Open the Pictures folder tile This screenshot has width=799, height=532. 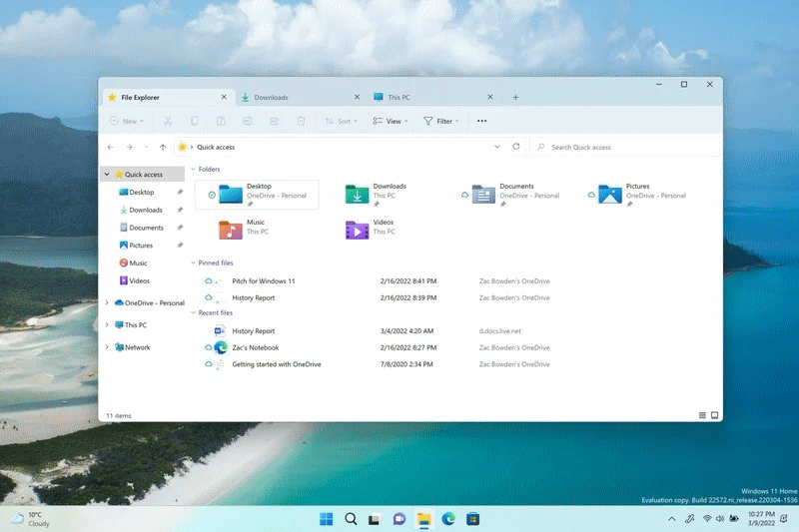[x=637, y=195]
